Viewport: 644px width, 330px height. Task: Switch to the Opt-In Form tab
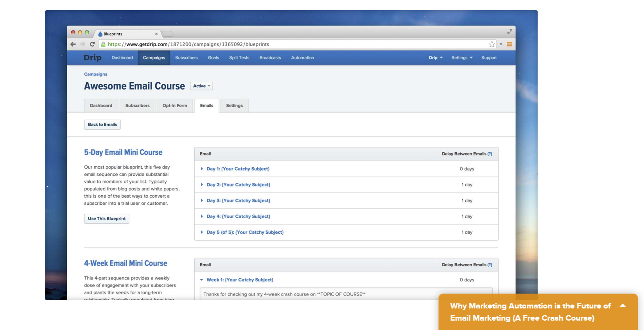point(175,106)
